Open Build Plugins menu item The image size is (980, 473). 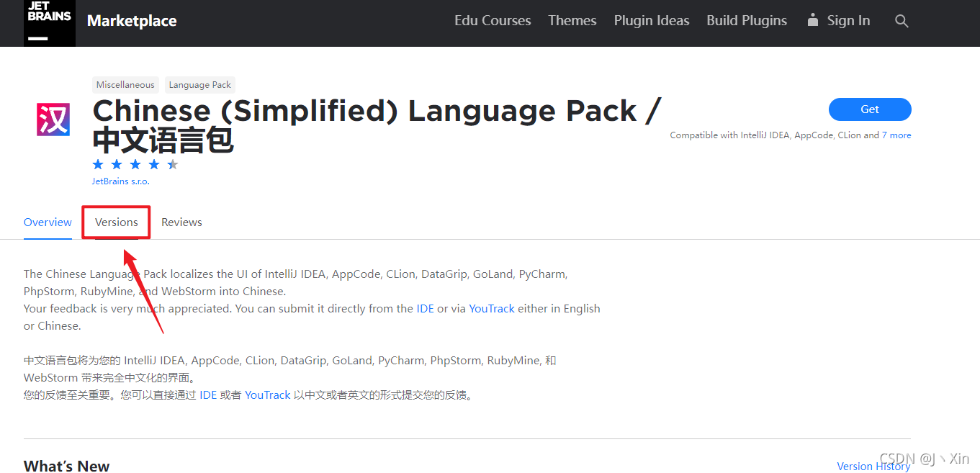pos(747,21)
